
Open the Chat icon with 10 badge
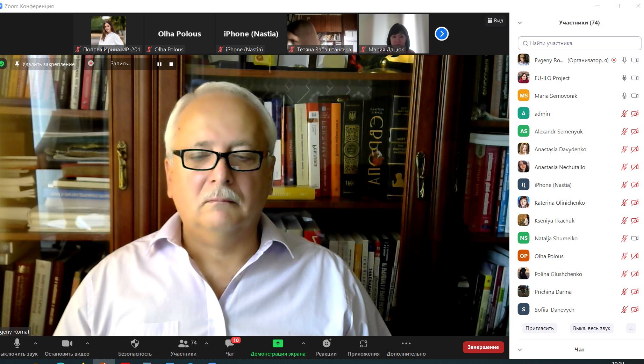pyautogui.click(x=230, y=344)
